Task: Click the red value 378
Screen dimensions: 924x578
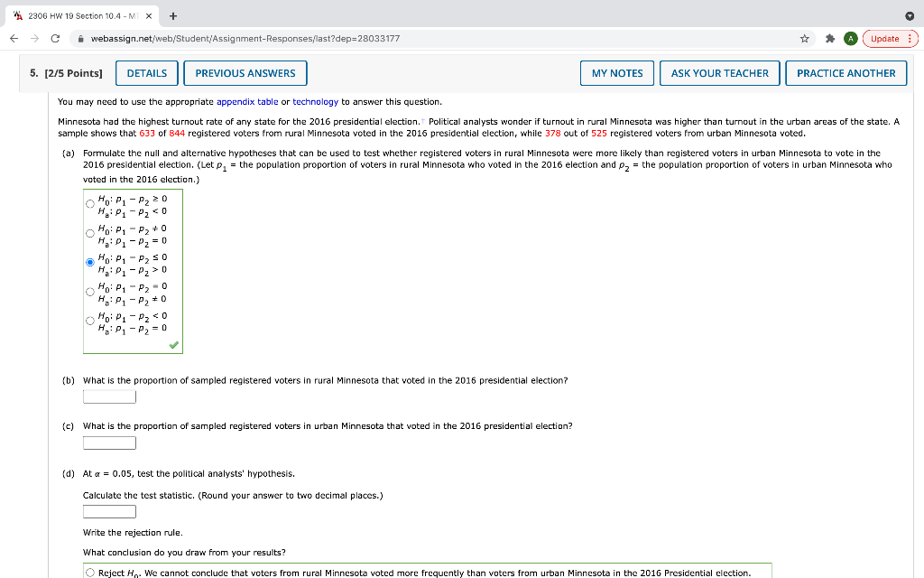Action: click(553, 134)
